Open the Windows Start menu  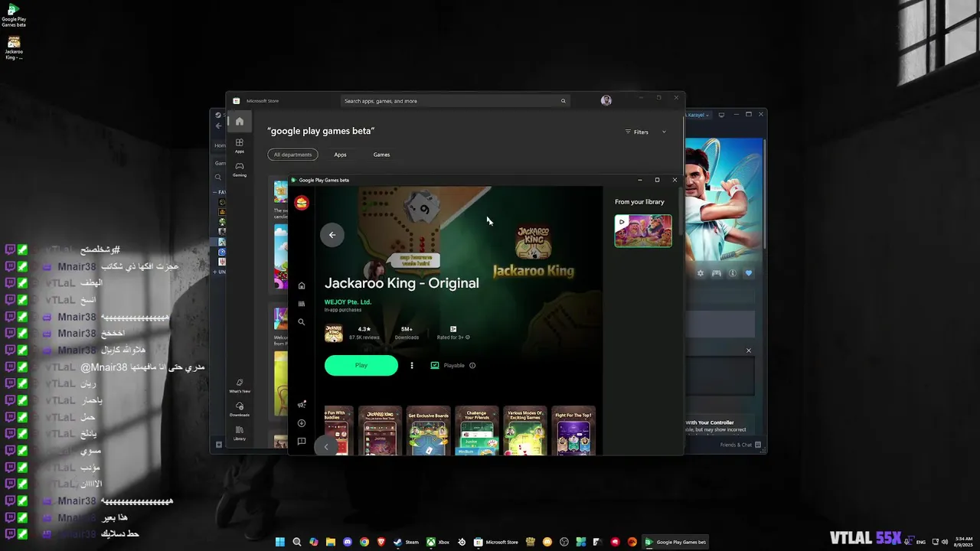pos(279,542)
